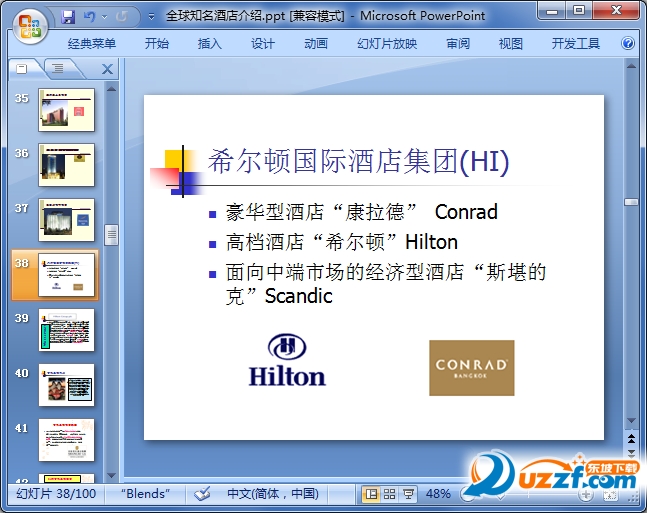Click thumbnail pane scroll-up arrow
The width and height of the screenshot is (647, 513).
point(111,89)
